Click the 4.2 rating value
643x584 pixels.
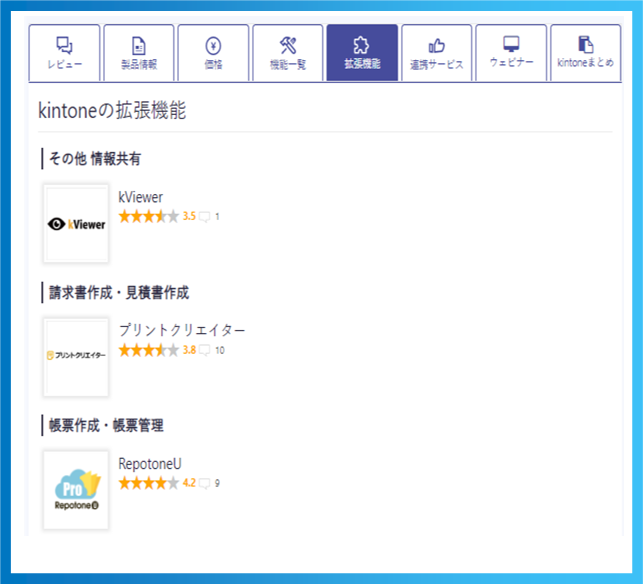click(189, 483)
